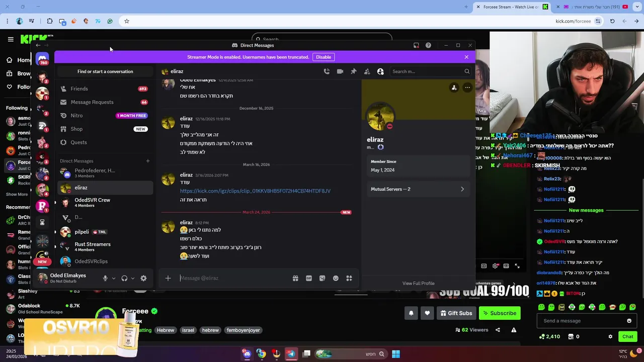Open the OdedSVRclips conversation

tap(105, 261)
